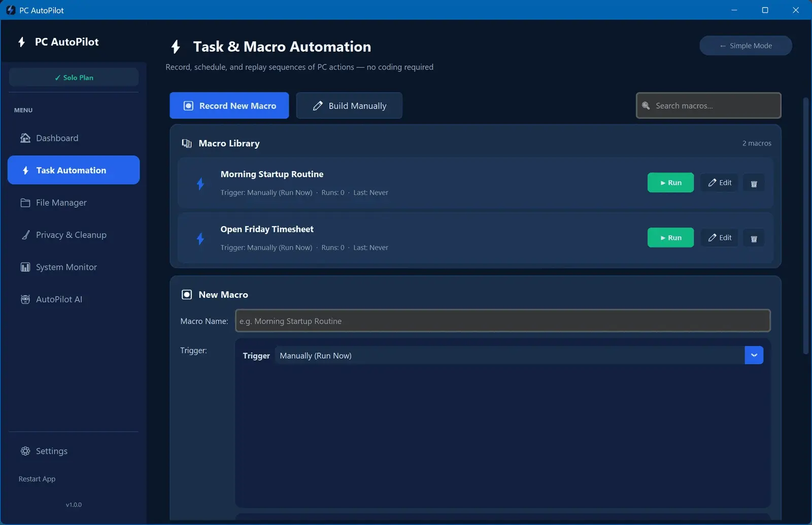Viewport: 812px width, 525px height.
Task: Click the System Monitor chart icon
Action: (25, 267)
